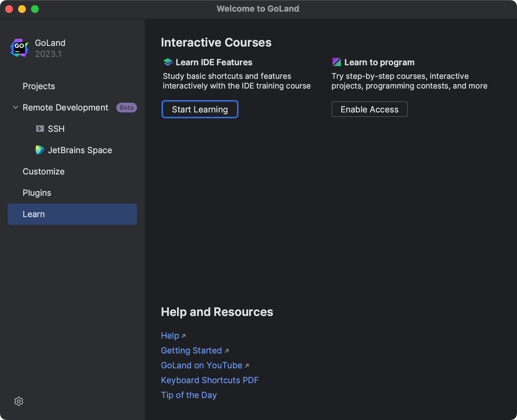Open the Plugins section

pos(37,193)
